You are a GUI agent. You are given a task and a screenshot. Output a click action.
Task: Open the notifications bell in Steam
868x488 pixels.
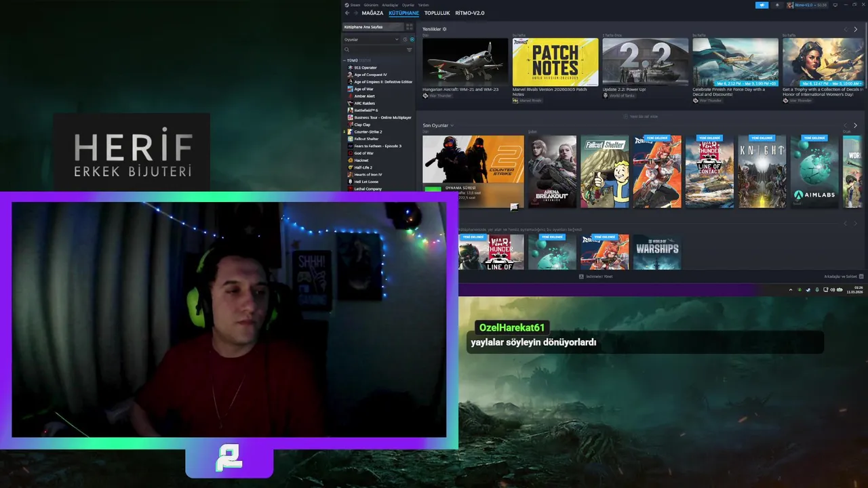777,5
